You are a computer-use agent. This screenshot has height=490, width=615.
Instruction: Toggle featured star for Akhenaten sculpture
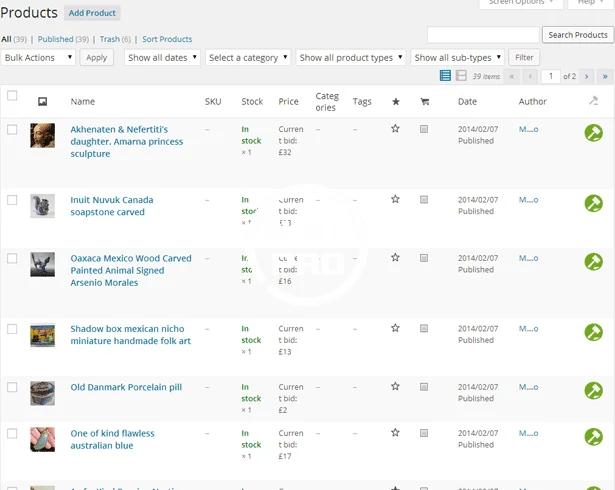395,129
